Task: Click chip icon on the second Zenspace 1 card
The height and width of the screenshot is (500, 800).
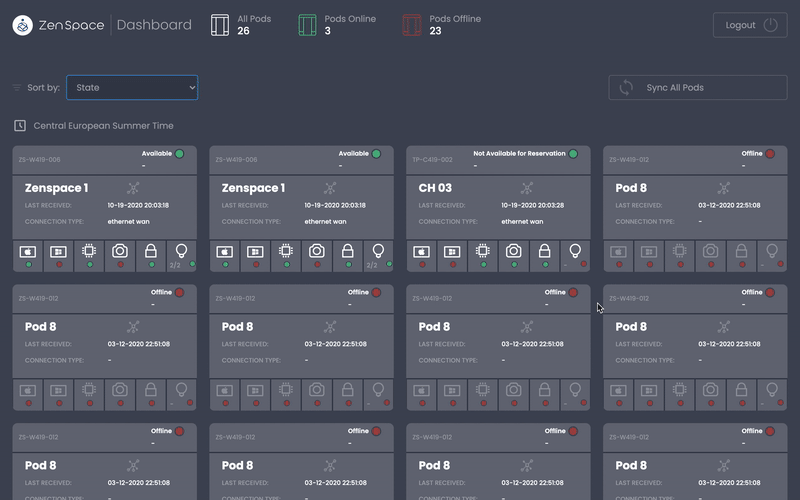Action: click(x=286, y=251)
